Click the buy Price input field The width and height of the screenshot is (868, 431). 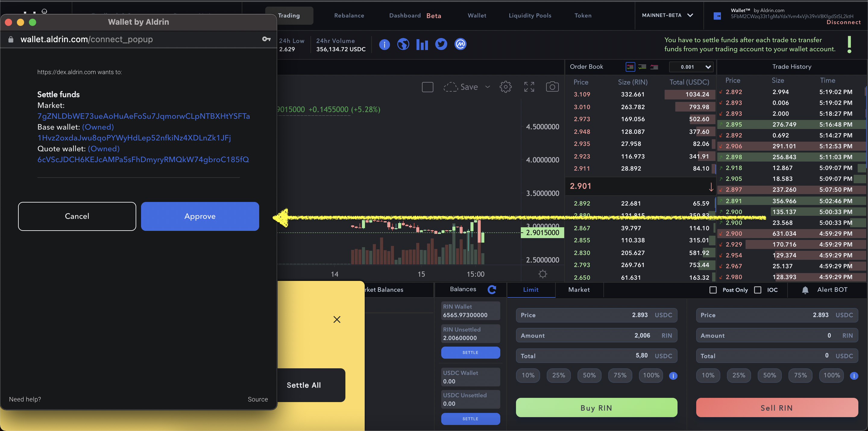point(596,315)
